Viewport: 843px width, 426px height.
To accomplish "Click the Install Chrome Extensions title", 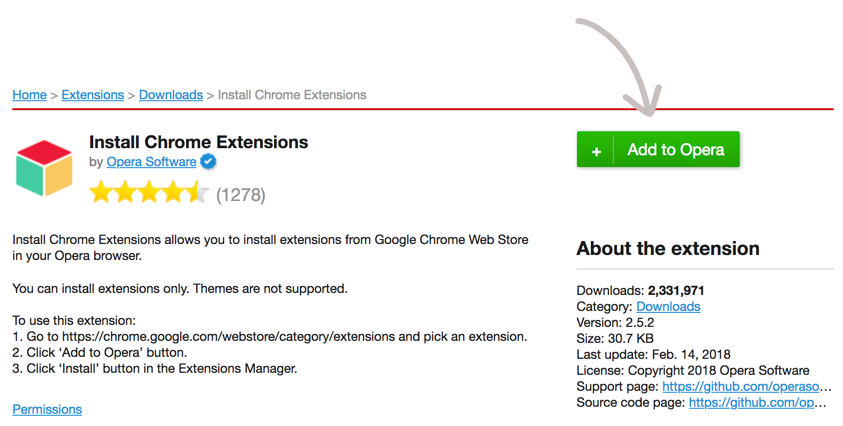I will point(198,142).
